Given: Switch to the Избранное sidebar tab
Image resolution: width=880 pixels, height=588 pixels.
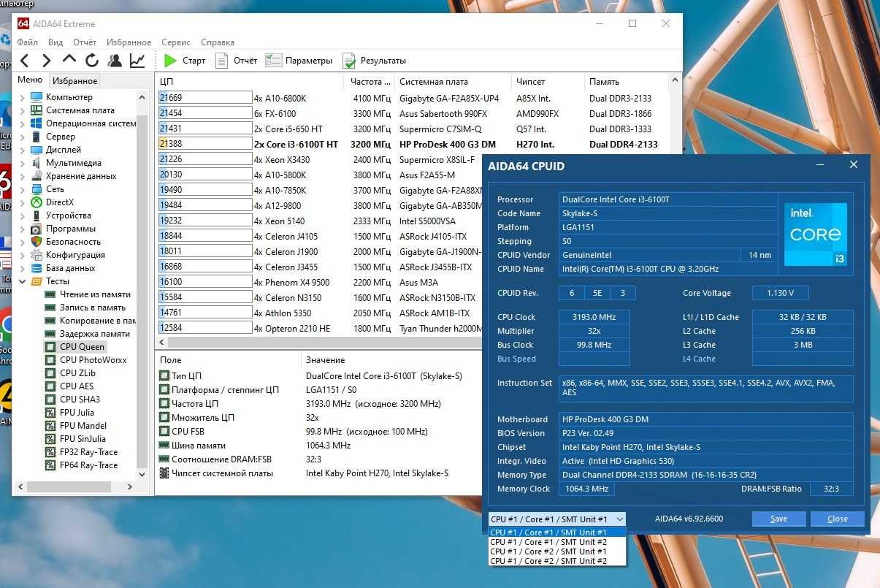Looking at the screenshot, I should (74, 81).
